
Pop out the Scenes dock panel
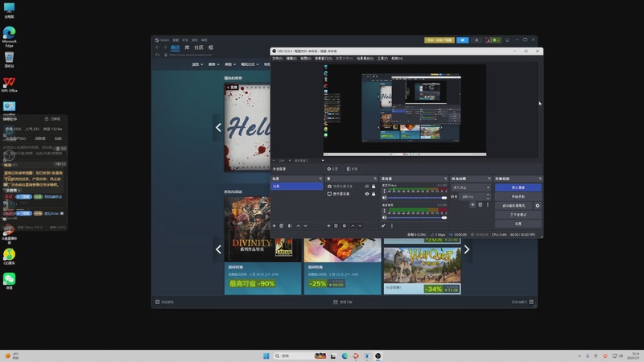pos(320,179)
